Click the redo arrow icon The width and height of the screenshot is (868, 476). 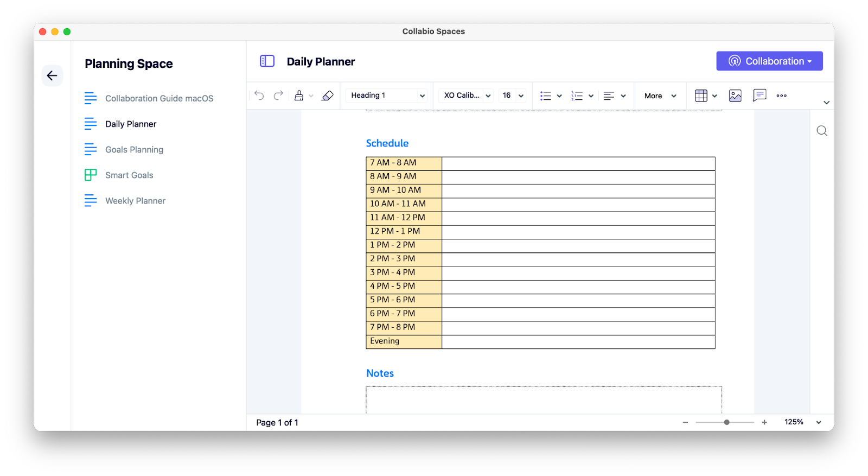278,96
